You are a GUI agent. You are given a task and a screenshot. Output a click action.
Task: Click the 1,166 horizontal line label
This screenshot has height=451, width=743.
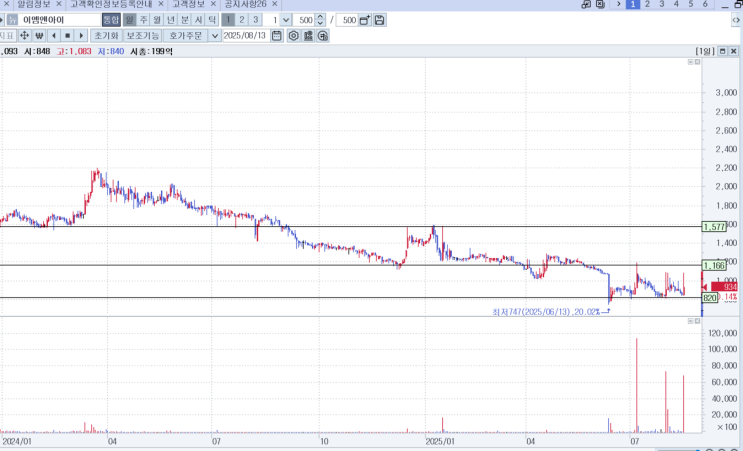(714, 265)
